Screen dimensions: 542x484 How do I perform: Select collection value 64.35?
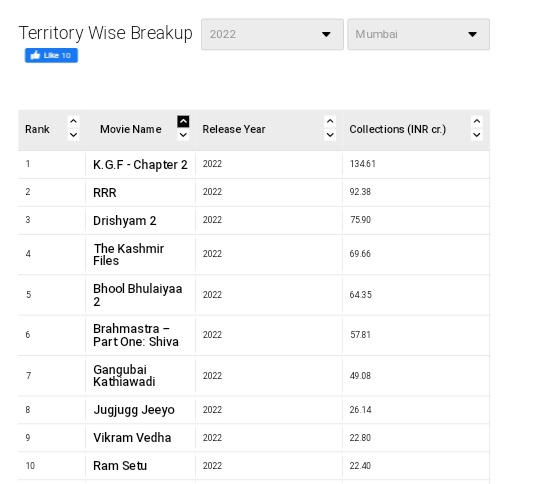(361, 295)
